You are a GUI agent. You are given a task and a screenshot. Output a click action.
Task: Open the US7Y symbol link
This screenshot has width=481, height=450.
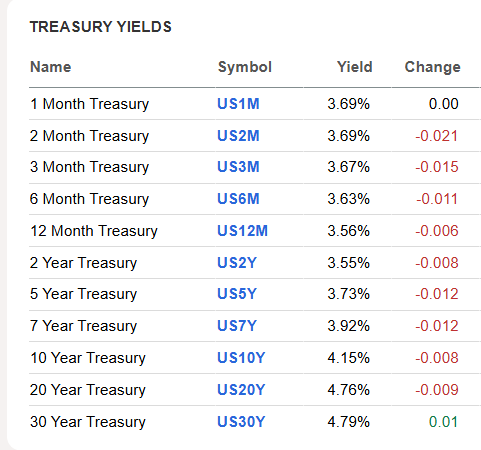pos(237,326)
